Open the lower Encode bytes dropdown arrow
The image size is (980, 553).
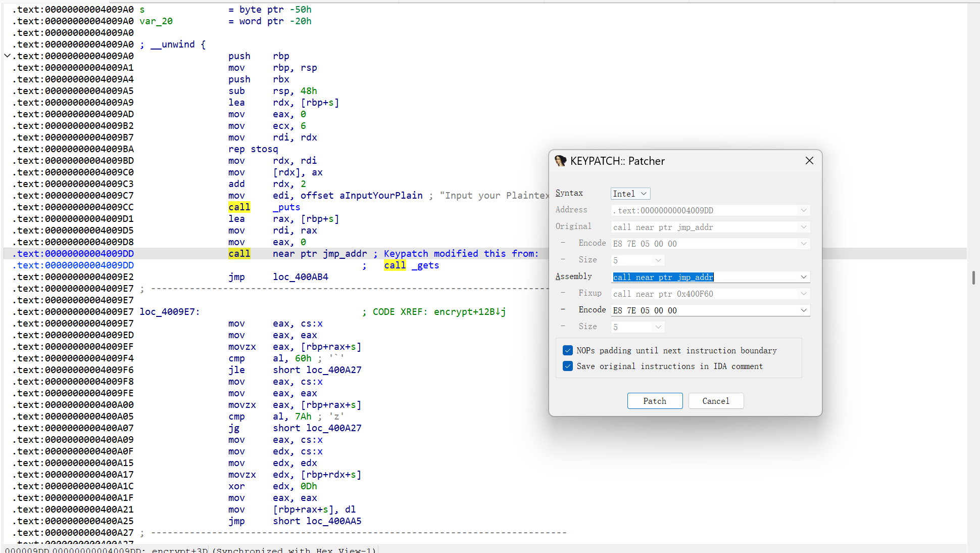pyautogui.click(x=803, y=310)
